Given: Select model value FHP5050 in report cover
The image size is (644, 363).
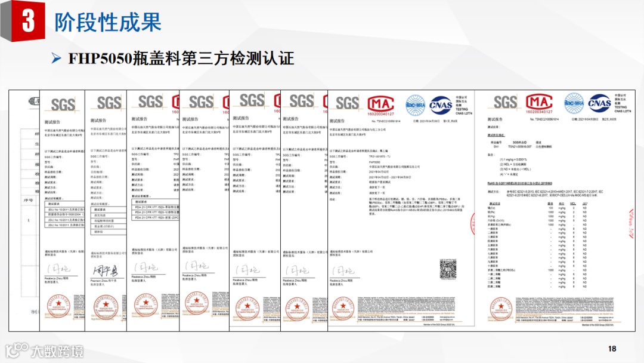Looking at the screenshot, I should click(374, 162).
